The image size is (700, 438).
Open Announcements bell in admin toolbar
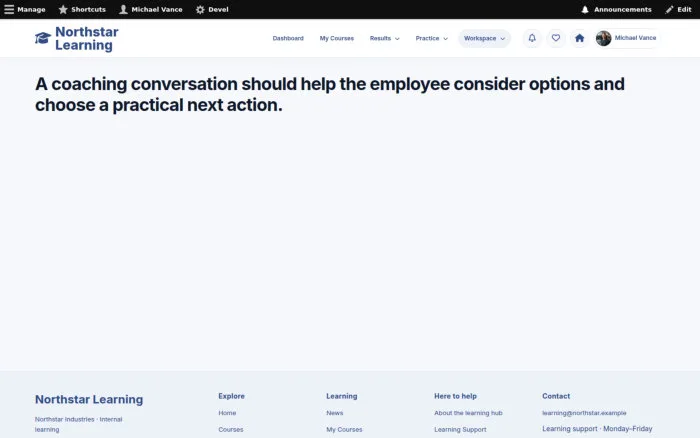[616, 9]
